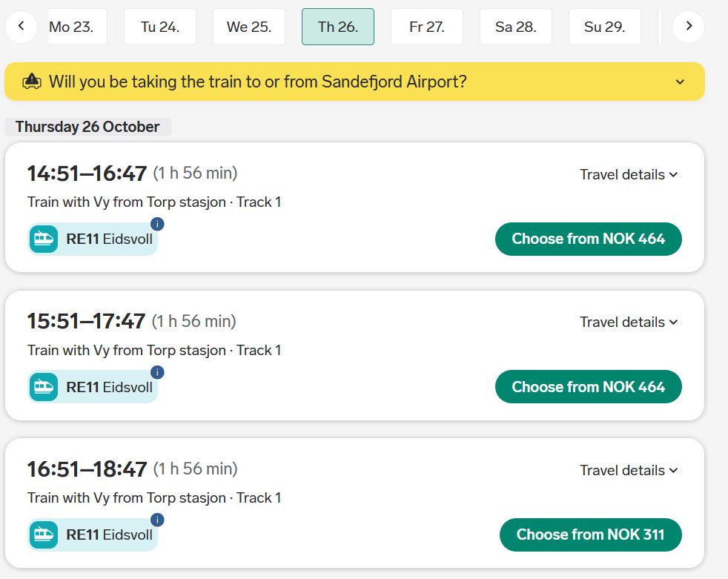
Task: Switch to the We 25. date tab
Action: [249, 27]
